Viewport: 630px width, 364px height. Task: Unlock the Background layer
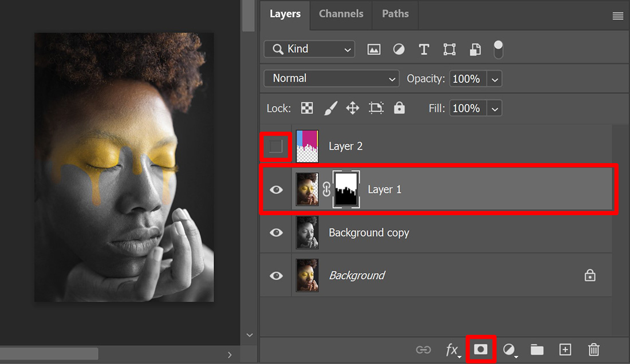[x=590, y=275]
